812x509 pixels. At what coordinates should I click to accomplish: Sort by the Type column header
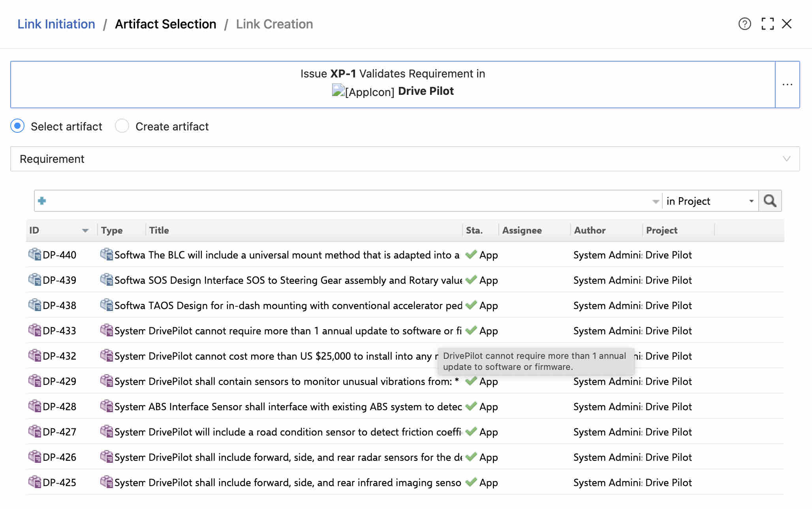[112, 230]
